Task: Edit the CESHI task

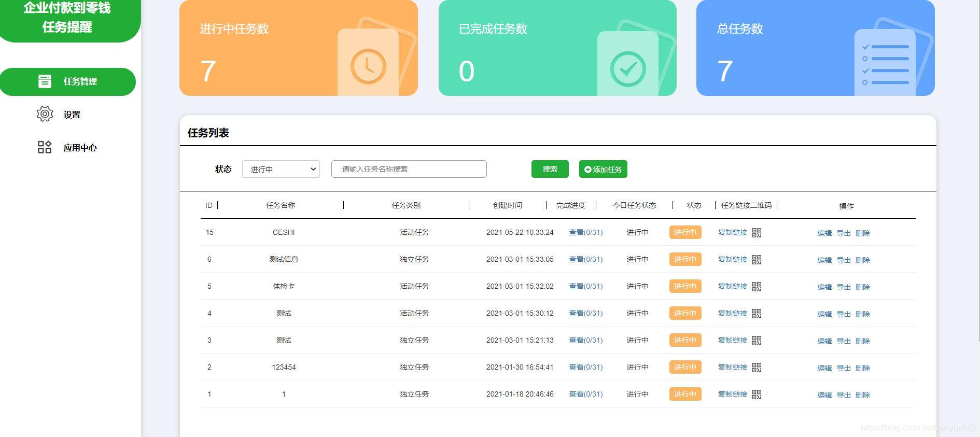Action: [x=824, y=233]
